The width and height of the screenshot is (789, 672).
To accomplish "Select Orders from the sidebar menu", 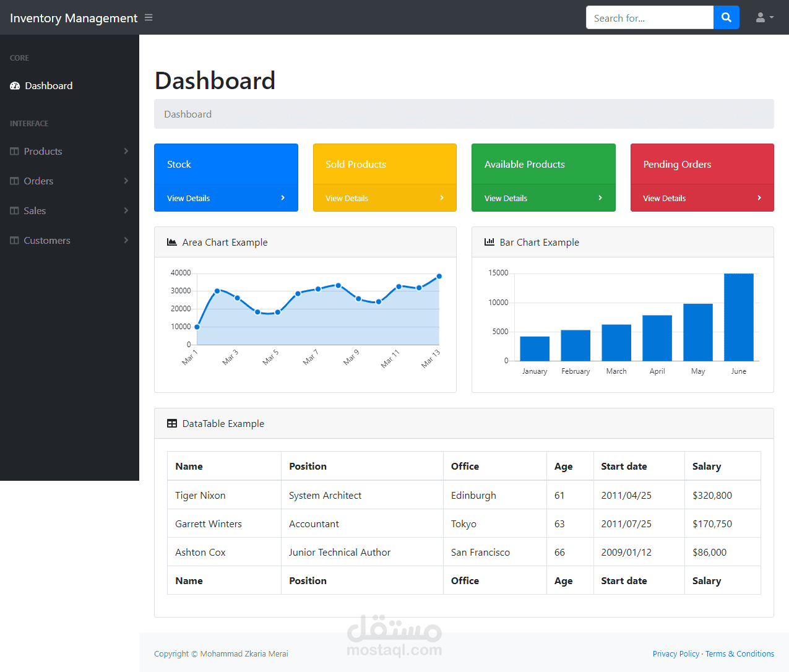I will (x=38, y=181).
